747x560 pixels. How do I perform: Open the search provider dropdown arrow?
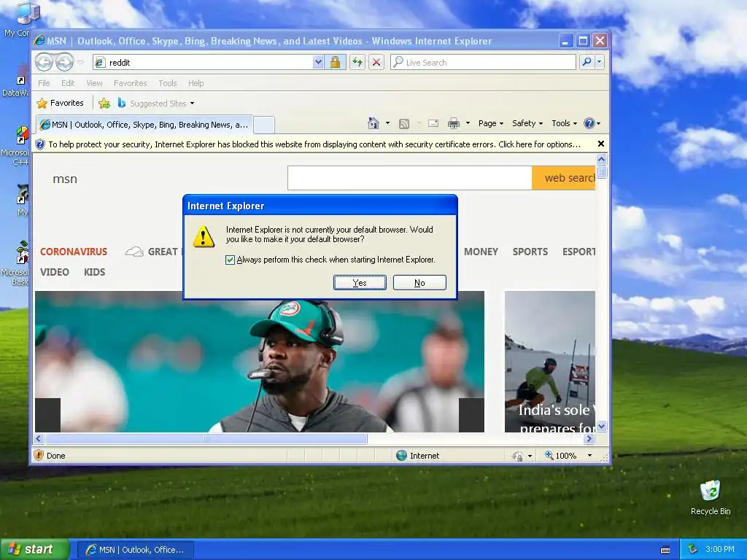pyautogui.click(x=600, y=62)
